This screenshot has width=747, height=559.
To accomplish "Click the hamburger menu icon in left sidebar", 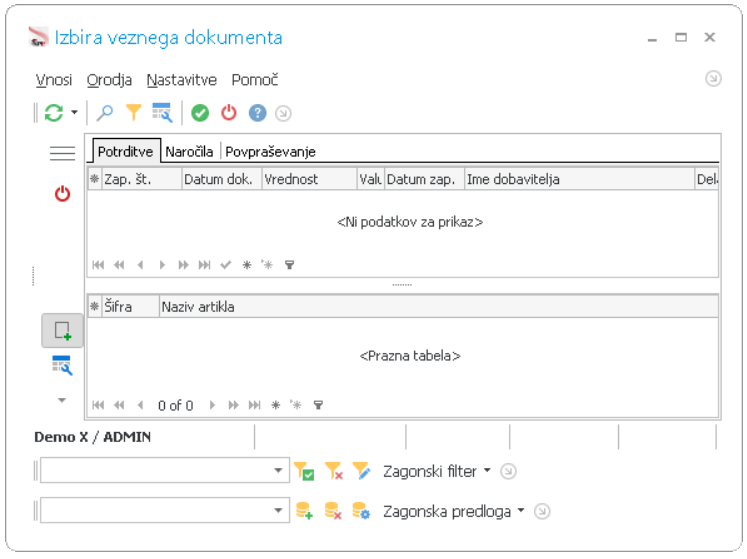I will click(x=62, y=153).
